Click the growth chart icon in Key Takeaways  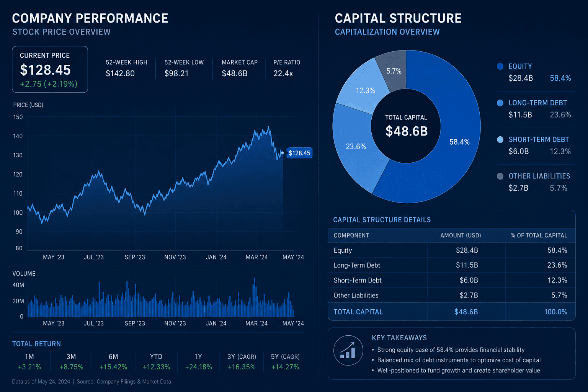coord(348,350)
